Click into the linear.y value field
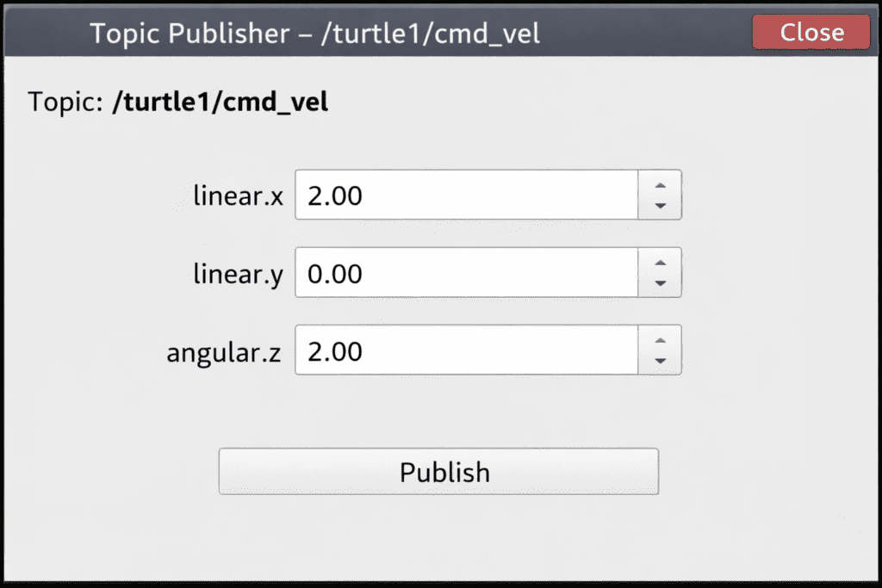The width and height of the screenshot is (882, 588). pos(465,273)
